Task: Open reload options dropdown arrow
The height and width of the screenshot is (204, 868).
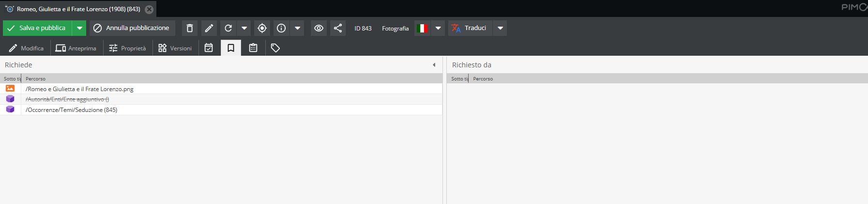Action: click(244, 28)
